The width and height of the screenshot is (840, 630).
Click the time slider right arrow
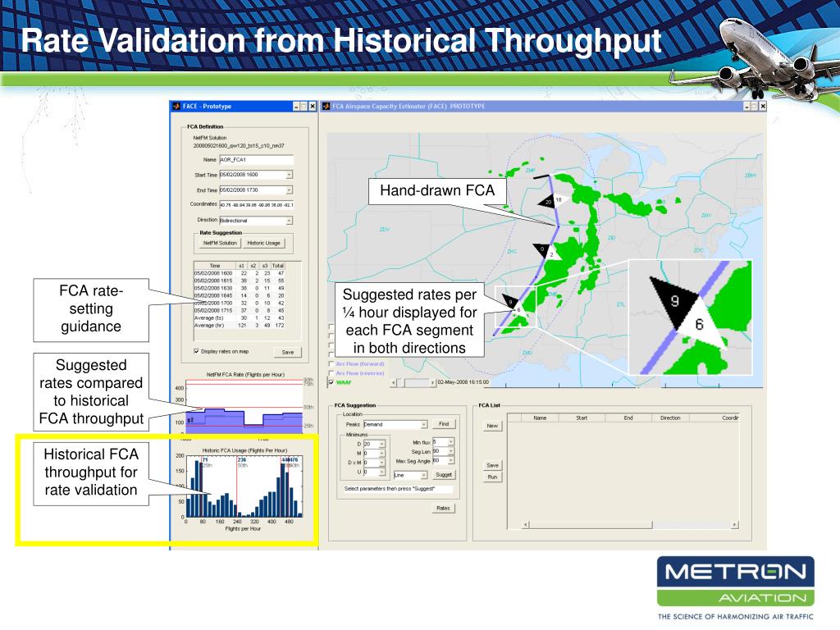coord(433,382)
